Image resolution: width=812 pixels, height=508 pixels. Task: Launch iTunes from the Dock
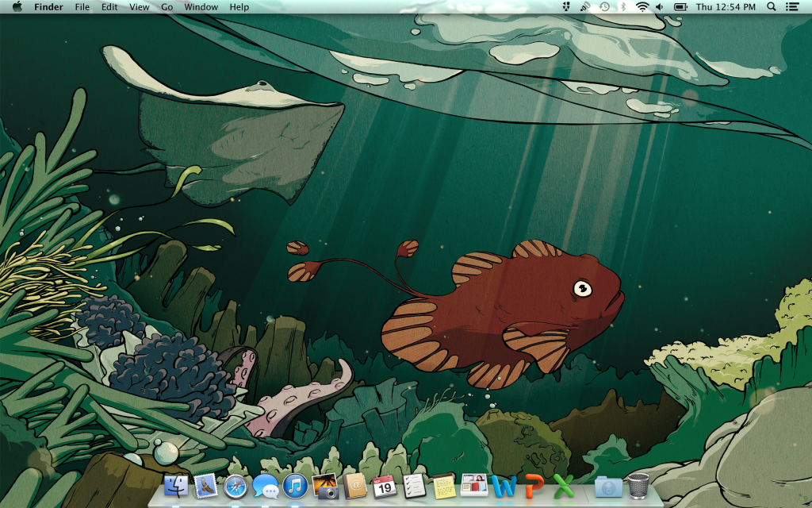point(295,487)
